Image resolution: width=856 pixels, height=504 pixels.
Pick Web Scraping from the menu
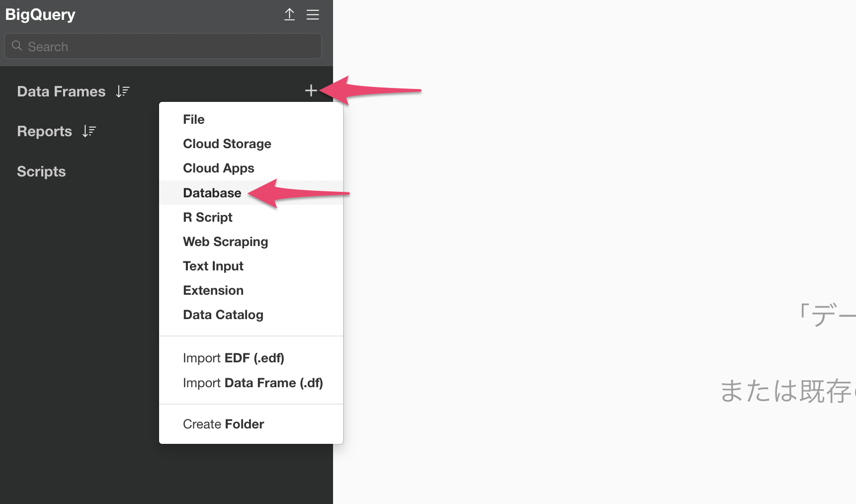pos(226,242)
